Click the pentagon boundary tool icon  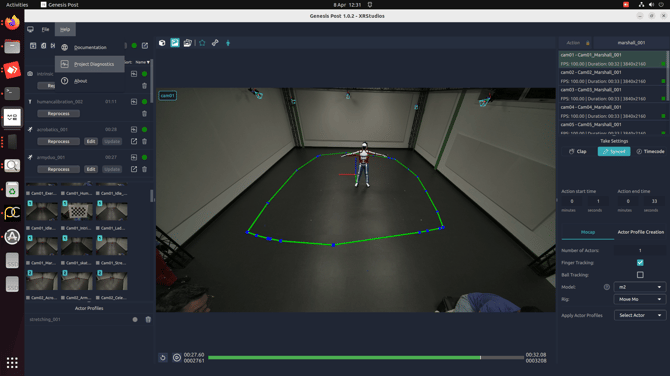[x=202, y=43]
